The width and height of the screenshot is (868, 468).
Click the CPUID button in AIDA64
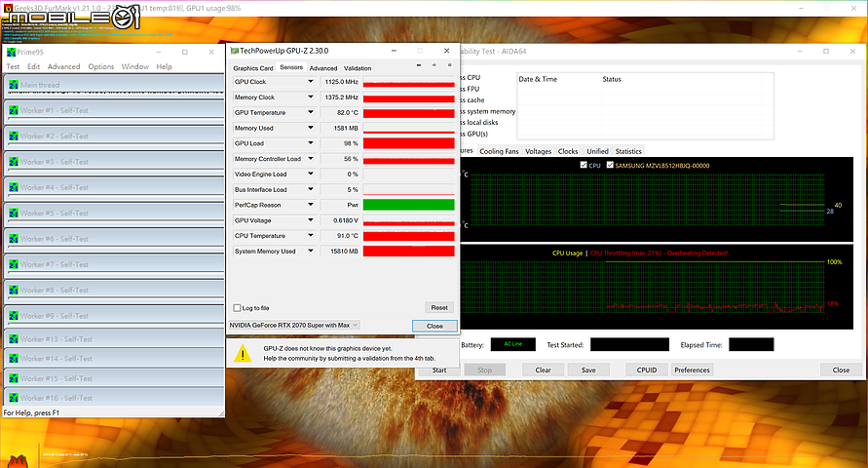[x=647, y=370]
